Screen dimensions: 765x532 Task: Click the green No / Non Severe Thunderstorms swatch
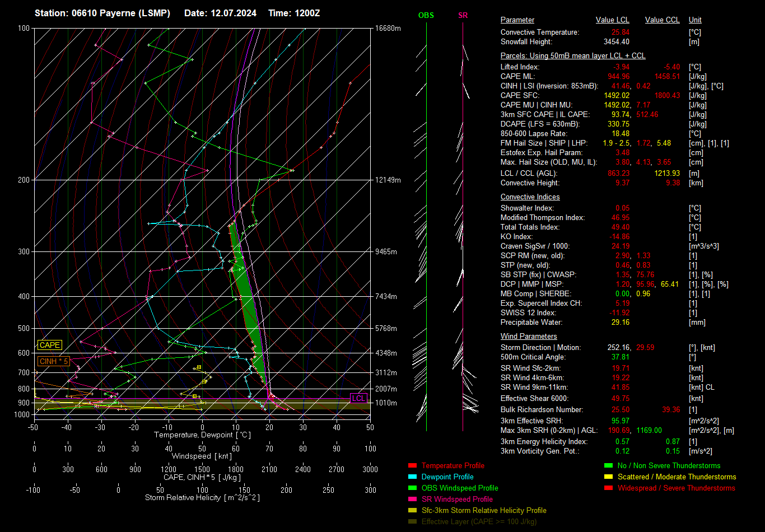click(x=608, y=466)
